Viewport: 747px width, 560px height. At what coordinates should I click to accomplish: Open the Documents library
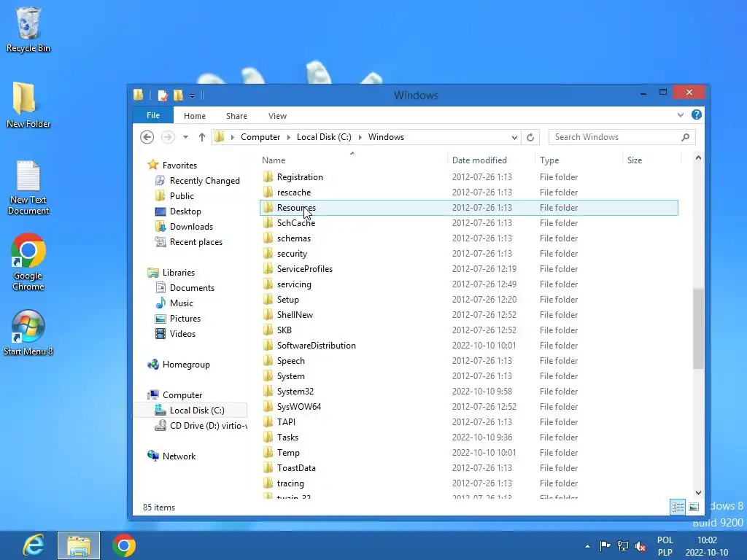pos(192,287)
